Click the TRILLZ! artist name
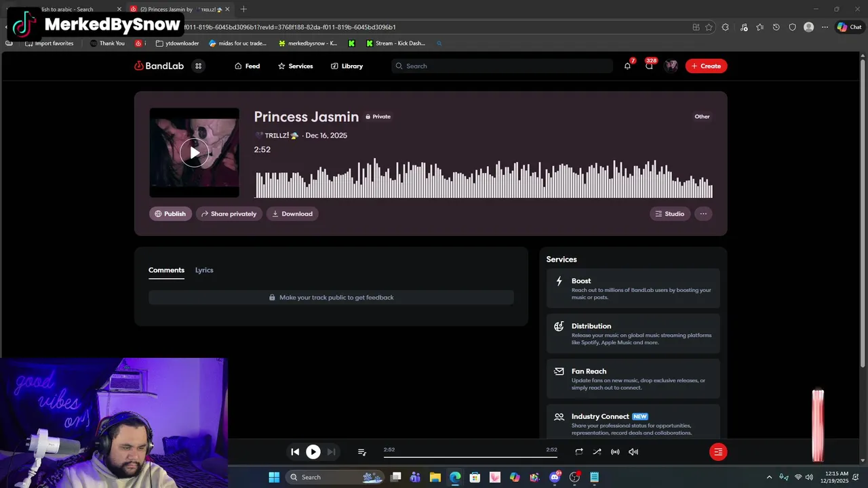The height and width of the screenshot is (488, 868). point(277,136)
